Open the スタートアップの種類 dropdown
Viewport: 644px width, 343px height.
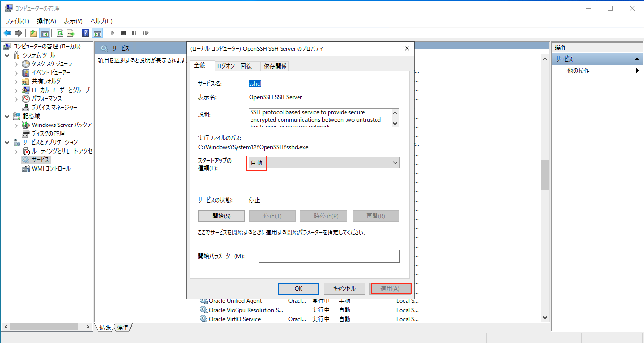coord(323,163)
